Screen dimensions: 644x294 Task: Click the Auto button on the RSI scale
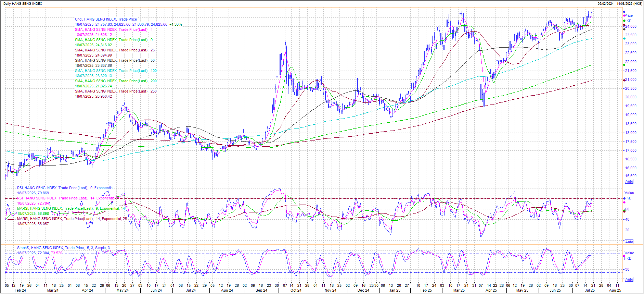coord(629,242)
